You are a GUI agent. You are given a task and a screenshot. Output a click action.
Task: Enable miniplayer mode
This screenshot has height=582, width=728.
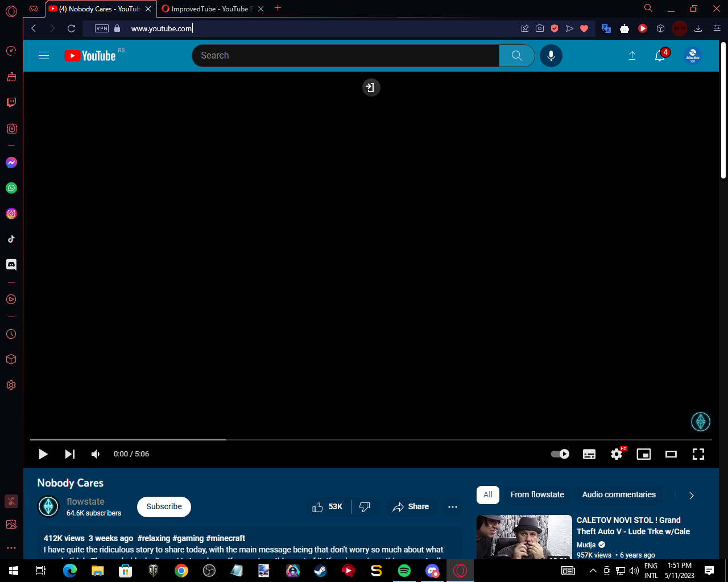click(x=644, y=454)
